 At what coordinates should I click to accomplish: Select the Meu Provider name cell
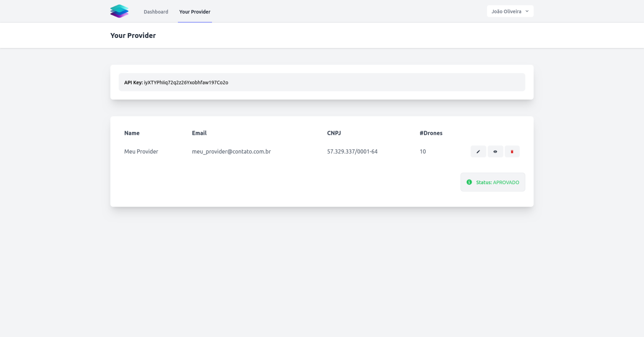point(141,151)
